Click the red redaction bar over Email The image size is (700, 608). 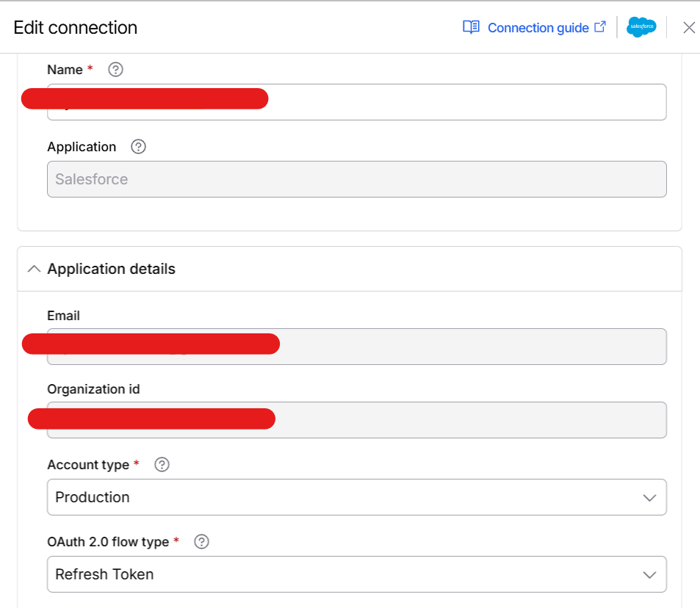coord(151,344)
